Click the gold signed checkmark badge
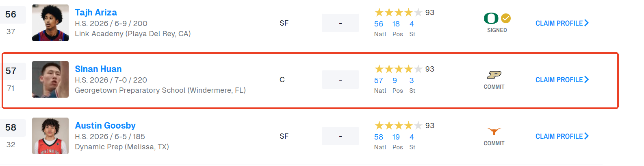The width and height of the screenshot is (644, 166). 506,18
